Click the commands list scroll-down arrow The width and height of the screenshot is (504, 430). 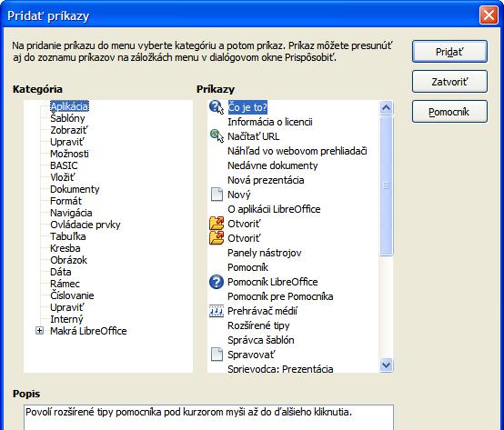click(x=386, y=365)
